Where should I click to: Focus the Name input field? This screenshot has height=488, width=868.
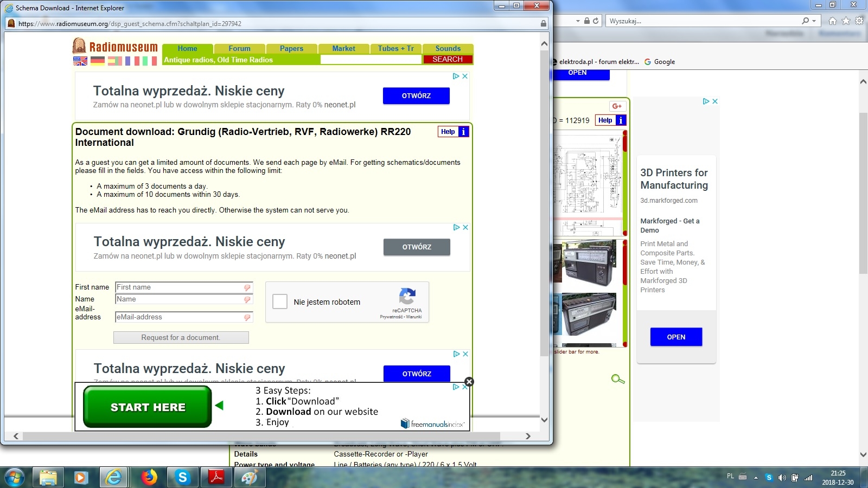click(184, 299)
